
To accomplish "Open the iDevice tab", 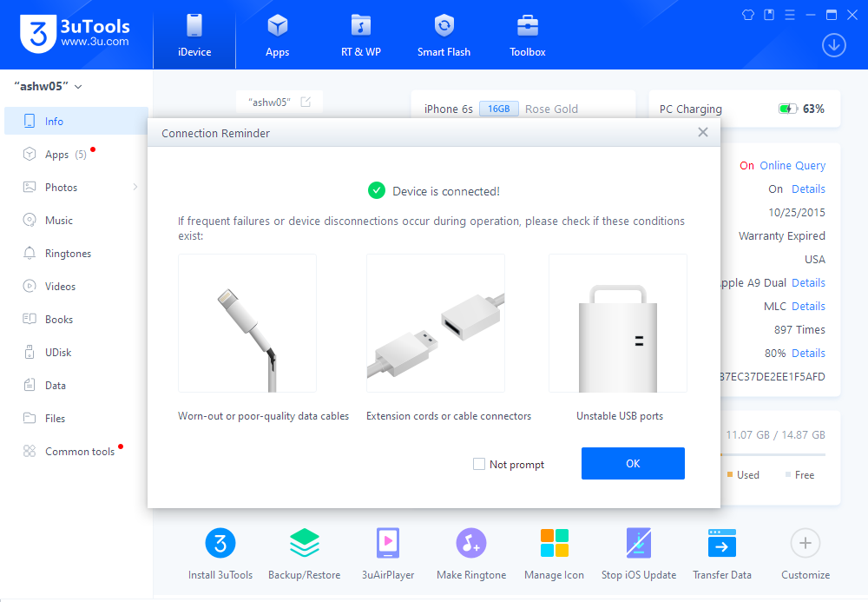I will click(x=194, y=35).
